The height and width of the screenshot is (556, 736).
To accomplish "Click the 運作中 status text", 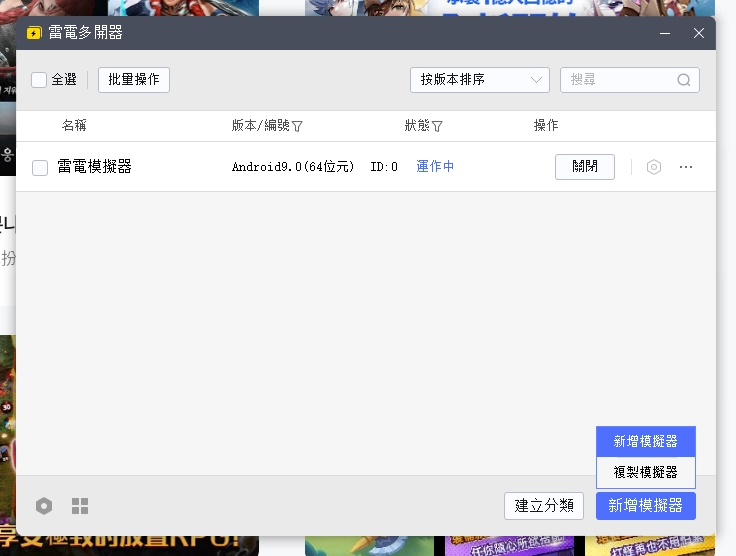I will (x=435, y=167).
